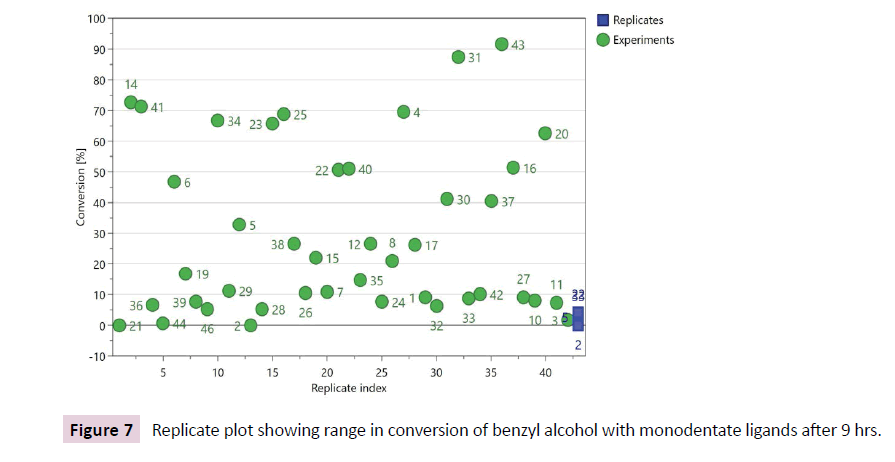Select experiment point 19
The height and width of the screenshot is (462, 895).
185,274
